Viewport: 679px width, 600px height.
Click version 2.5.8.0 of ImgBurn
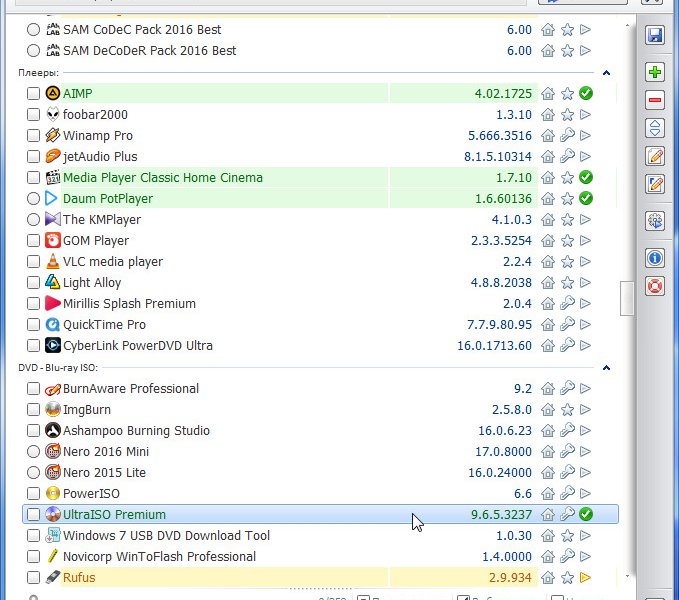coord(511,410)
